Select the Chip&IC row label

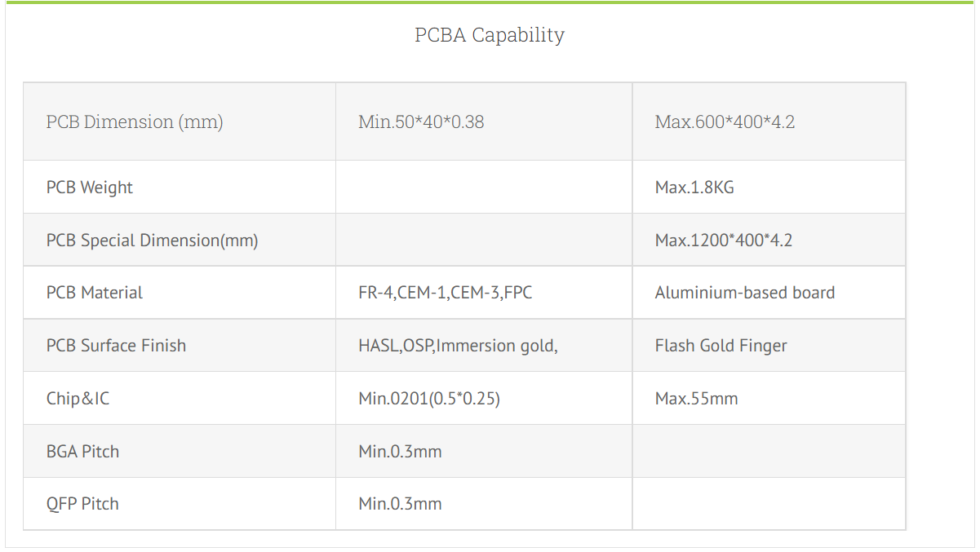pos(78,399)
